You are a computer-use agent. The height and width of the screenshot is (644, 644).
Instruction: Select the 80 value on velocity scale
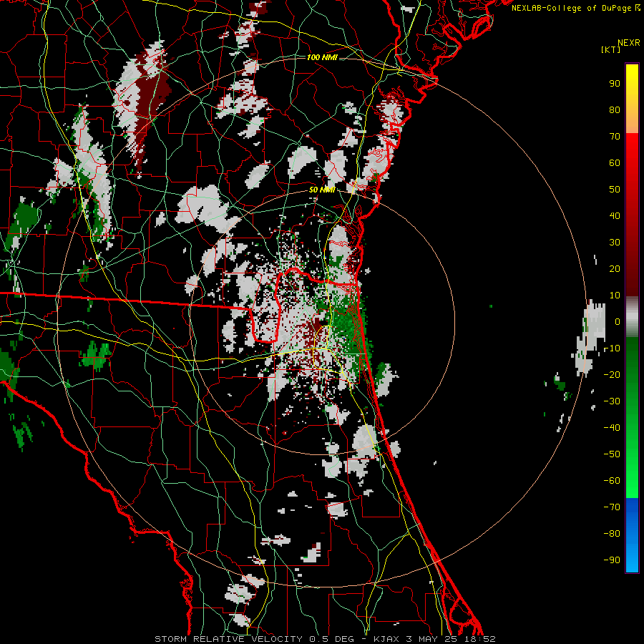(x=615, y=109)
